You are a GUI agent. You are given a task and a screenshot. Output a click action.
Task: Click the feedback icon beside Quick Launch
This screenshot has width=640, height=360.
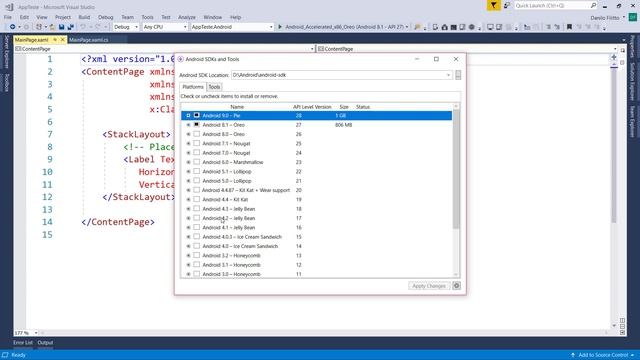[507, 5]
